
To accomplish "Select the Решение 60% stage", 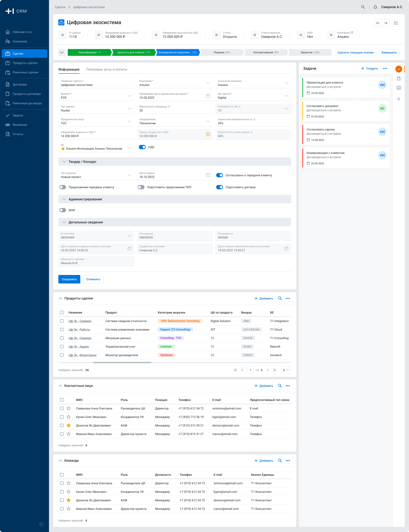I will [222, 52].
